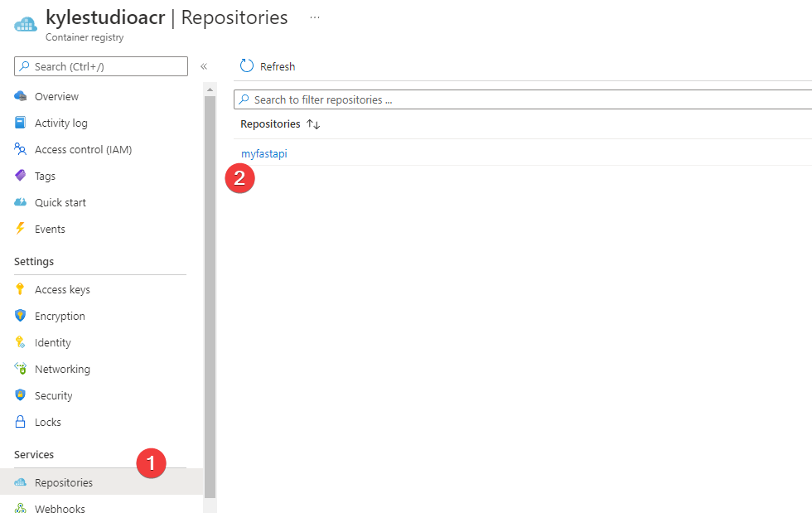The image size is (812, 513).
Task: Collapse the sidebar with double chevron
Action: coord(204,66)
